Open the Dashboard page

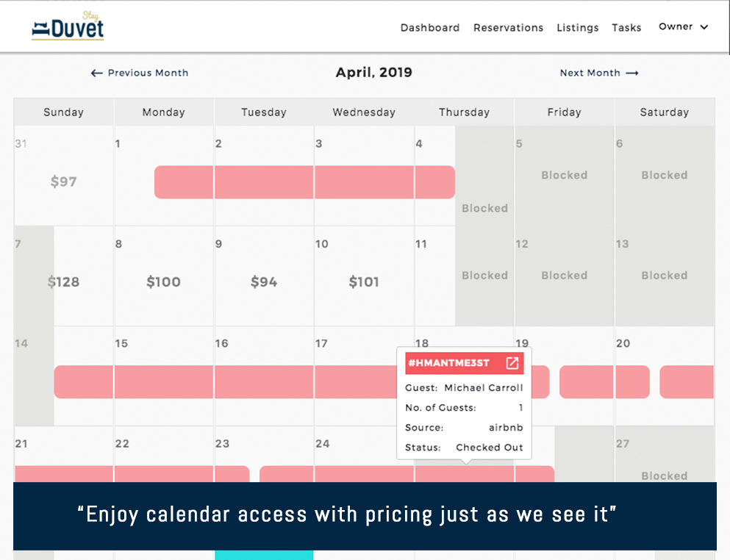[x=429, y=28]
